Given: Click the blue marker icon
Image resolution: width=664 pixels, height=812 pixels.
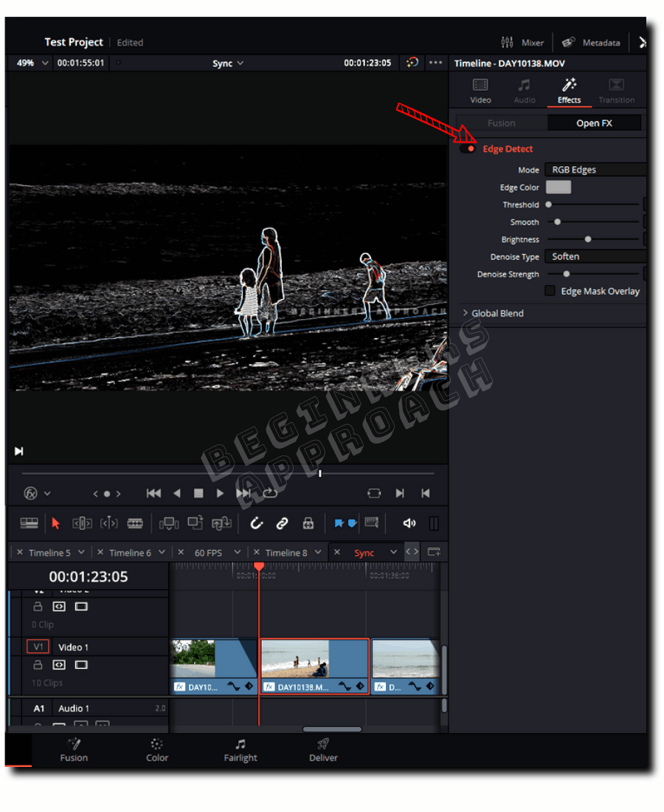Looking at the screenshot, I should (353, 523).
